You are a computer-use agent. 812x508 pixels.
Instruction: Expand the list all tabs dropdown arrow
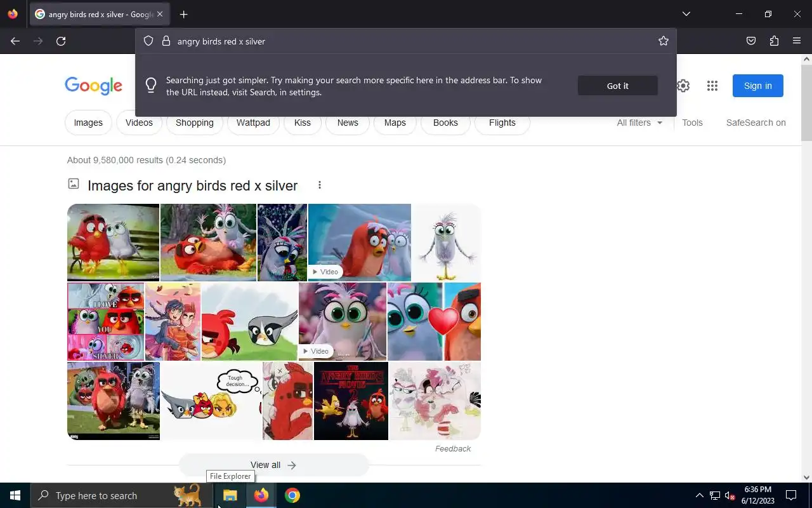pos(686,14)
